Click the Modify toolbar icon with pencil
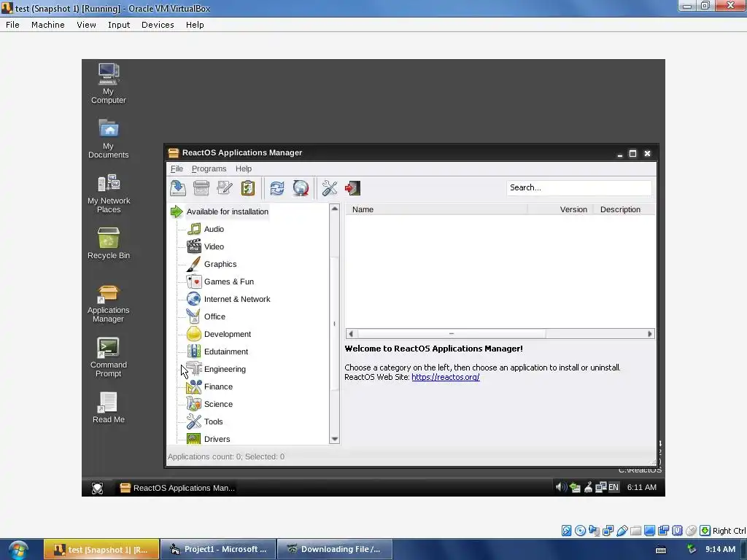The height and width of the screenshot is (560, 747). 225,188
